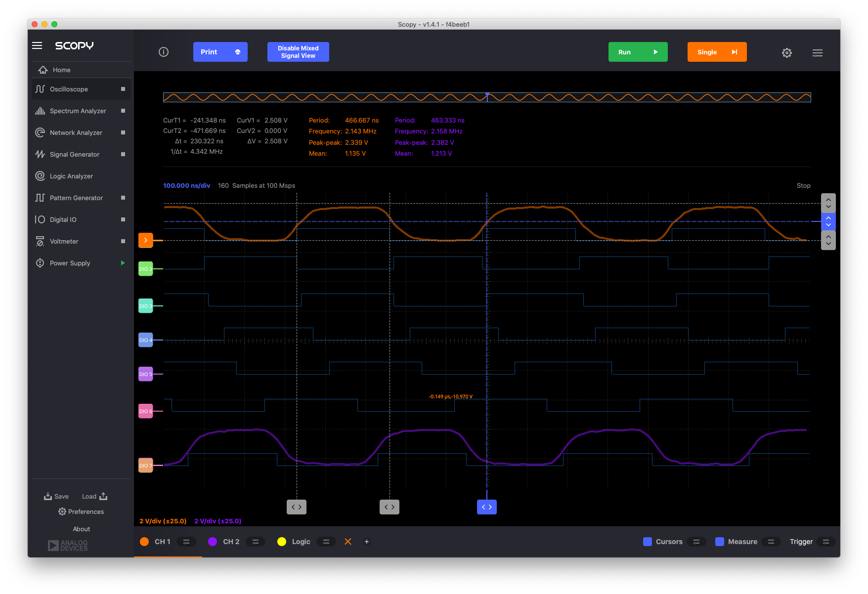Toggle Voltmeter run/stop square

[123, 241]
